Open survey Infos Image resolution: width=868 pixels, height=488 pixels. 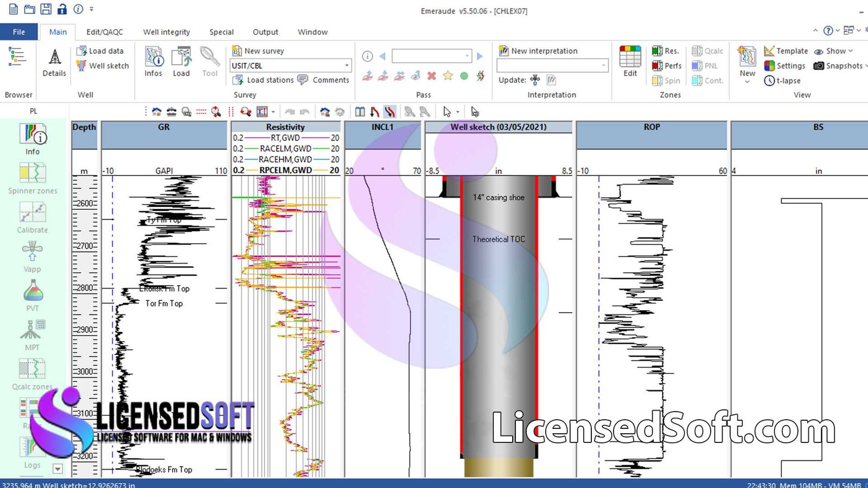point(154,62)
